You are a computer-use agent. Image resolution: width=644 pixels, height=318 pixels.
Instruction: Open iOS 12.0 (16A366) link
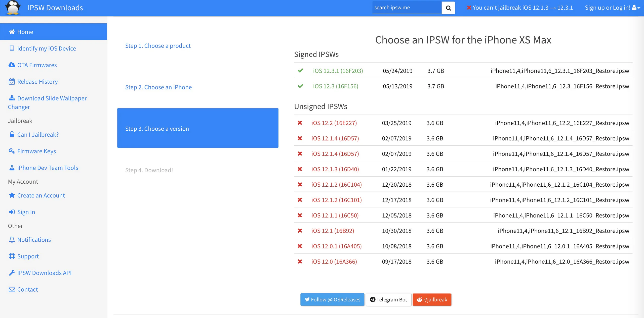tap(334, 261)
